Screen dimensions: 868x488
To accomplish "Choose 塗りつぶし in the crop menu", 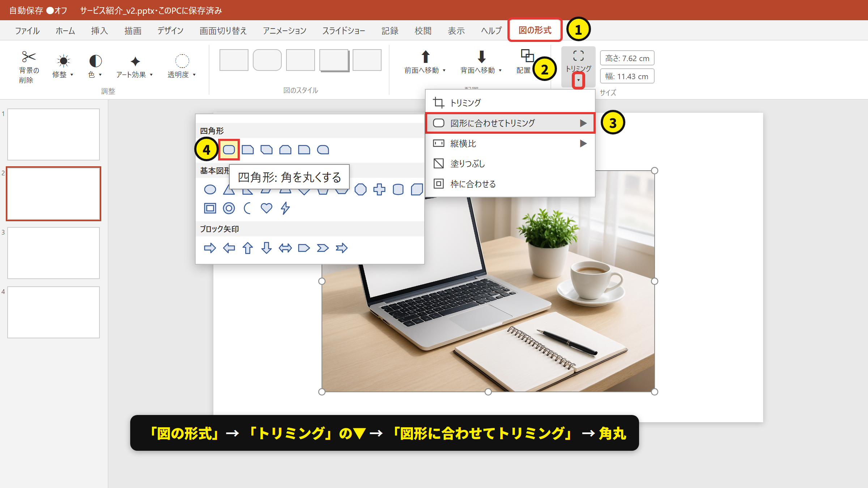I will pyautogui.click(x=510, y=164).
